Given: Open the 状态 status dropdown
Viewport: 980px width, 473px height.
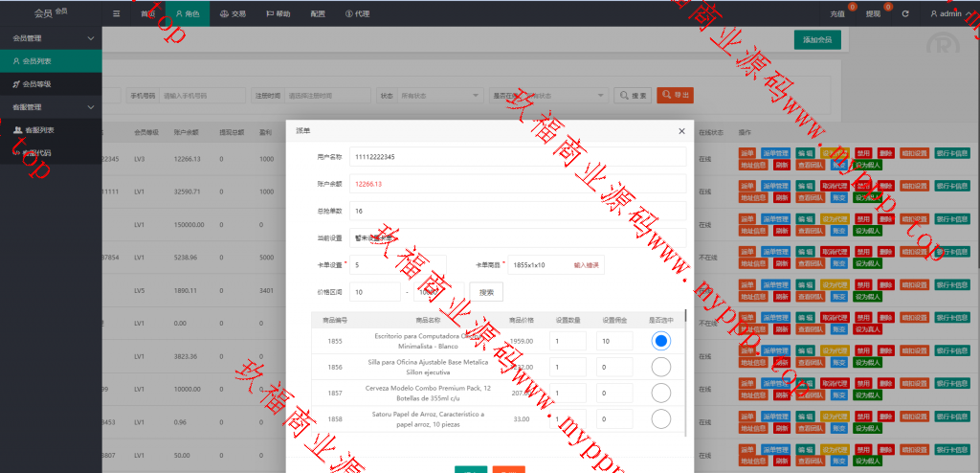Looking at the screenshot, I should (440, 95).
